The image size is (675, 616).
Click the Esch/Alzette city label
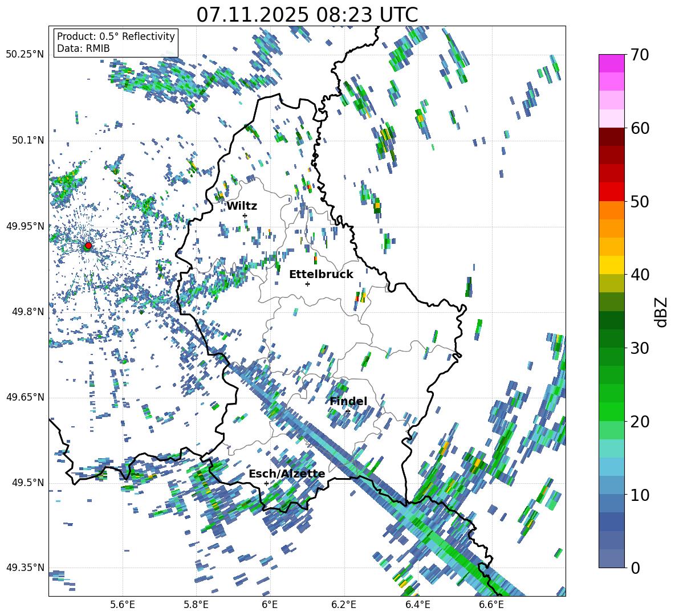(287, 474)
